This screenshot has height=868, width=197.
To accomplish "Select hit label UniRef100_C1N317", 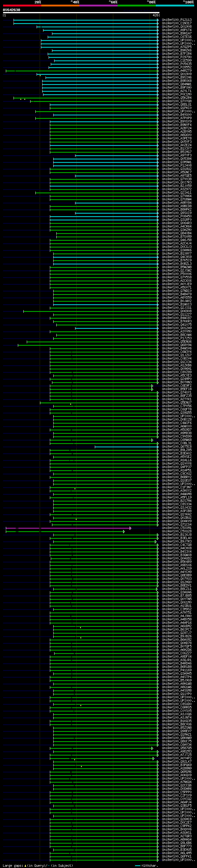I will (177, 23).
